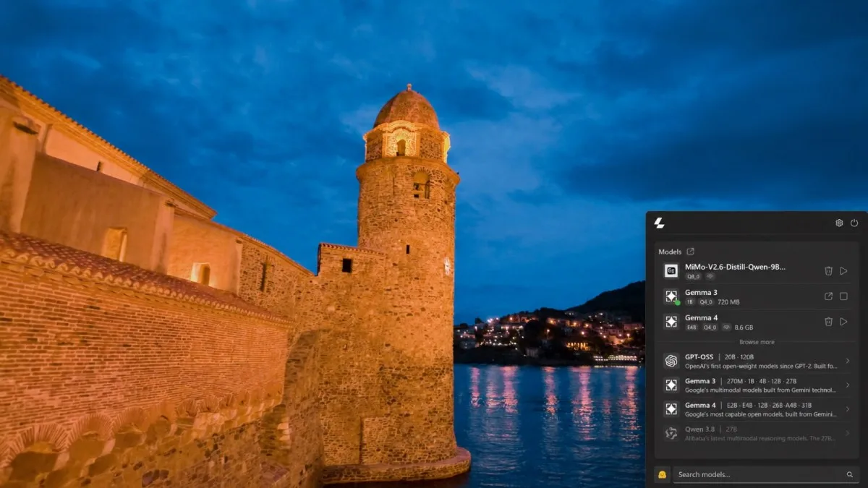The width and height of the screenshot is (868, 488).
Task: Click the MiMo-V2.6-Distill-Qwen model logo
Action: coord(671,270)
